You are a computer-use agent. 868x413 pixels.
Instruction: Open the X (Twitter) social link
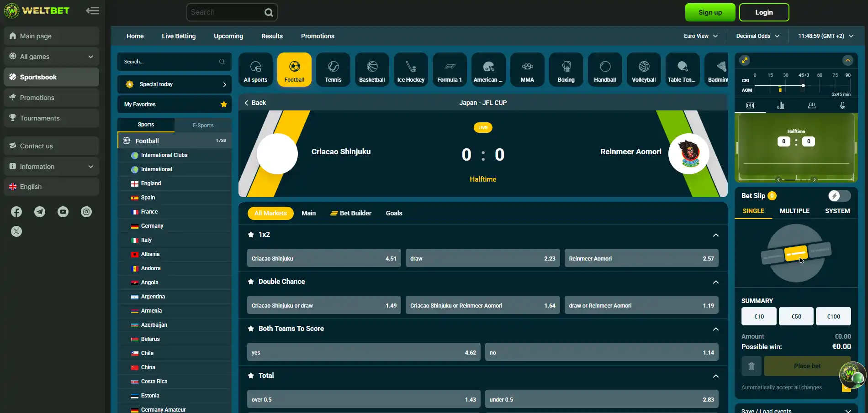click(x=16, y=231)
